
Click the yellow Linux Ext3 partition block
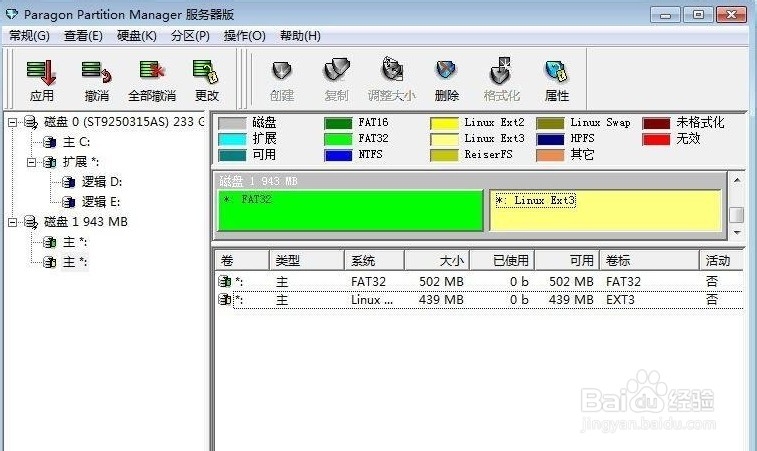[605, 210]
